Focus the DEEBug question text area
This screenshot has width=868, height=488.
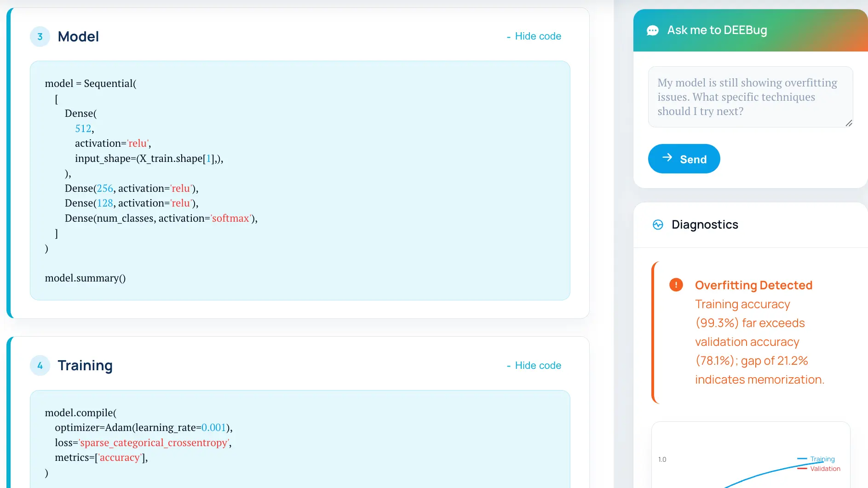click(x=750, y=97)
